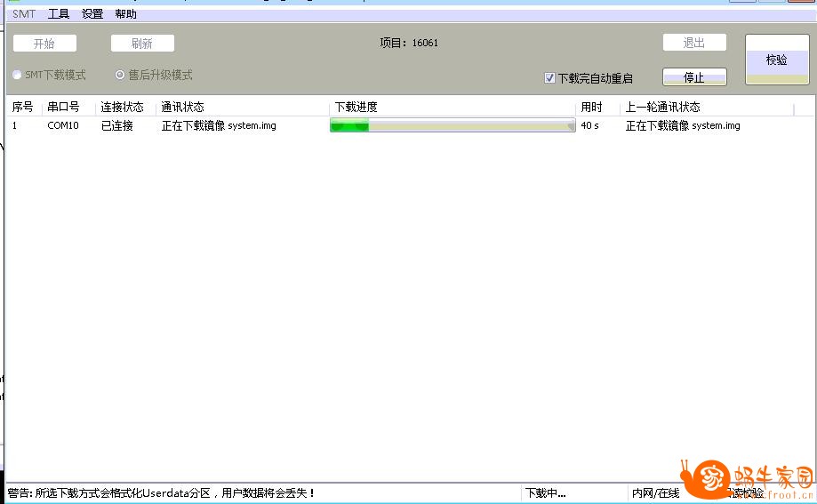Click the 退出 button
The height and width of the screenshot is (504, 817).
point(694,43)
